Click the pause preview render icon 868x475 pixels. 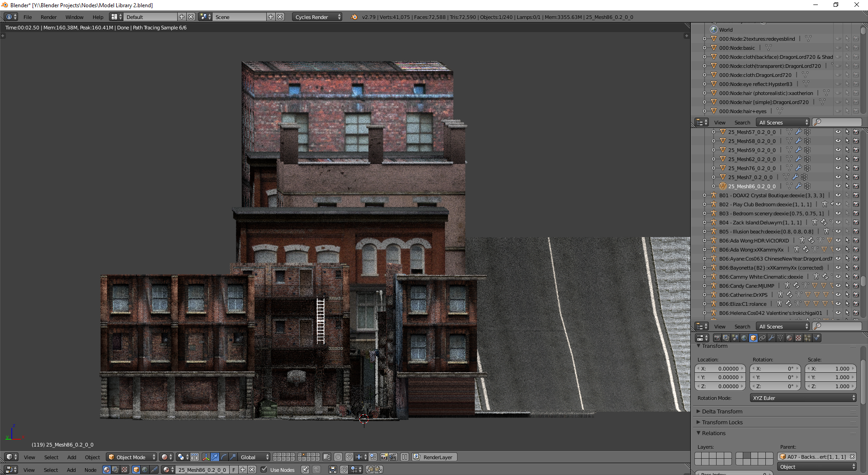coord(405,457)
